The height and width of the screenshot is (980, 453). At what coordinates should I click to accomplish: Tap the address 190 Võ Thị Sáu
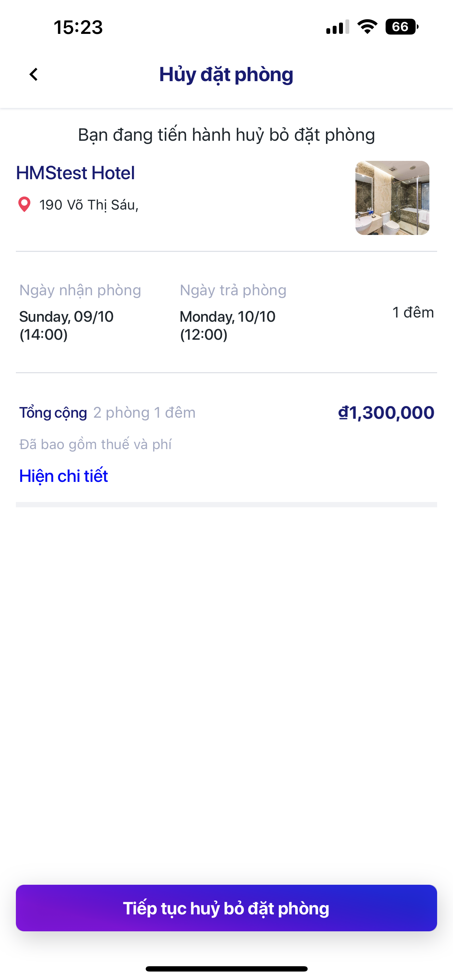coord(89,205)
